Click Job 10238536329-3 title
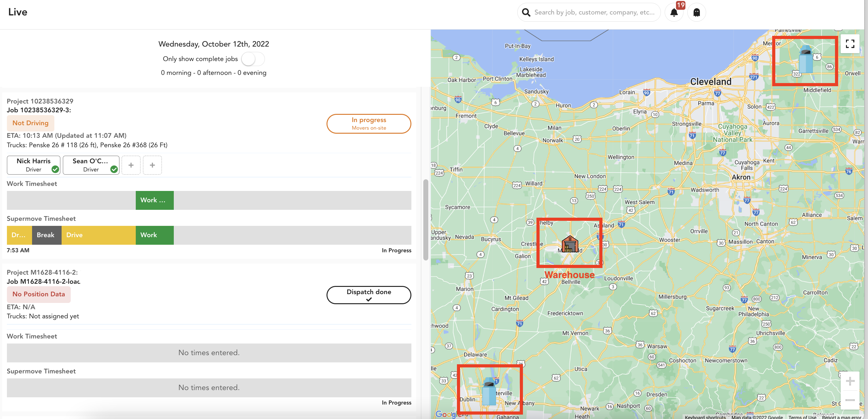This screenshot has height=419, width=868. point(39,110)
